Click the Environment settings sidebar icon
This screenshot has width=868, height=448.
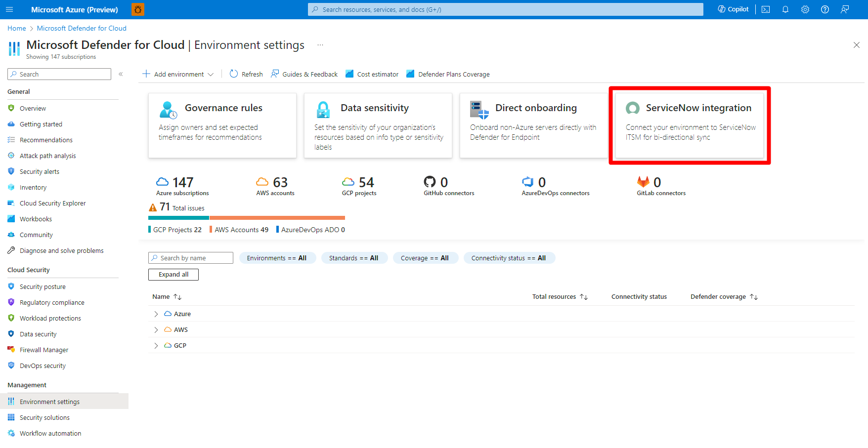tap(11, 402)
